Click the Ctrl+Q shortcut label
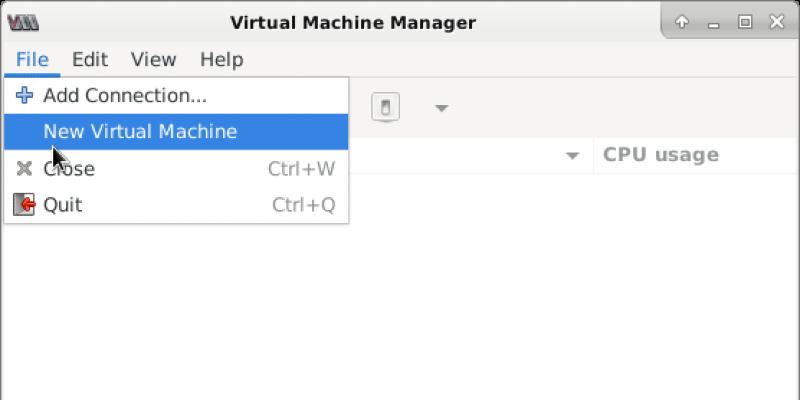 tap(303, 205)
